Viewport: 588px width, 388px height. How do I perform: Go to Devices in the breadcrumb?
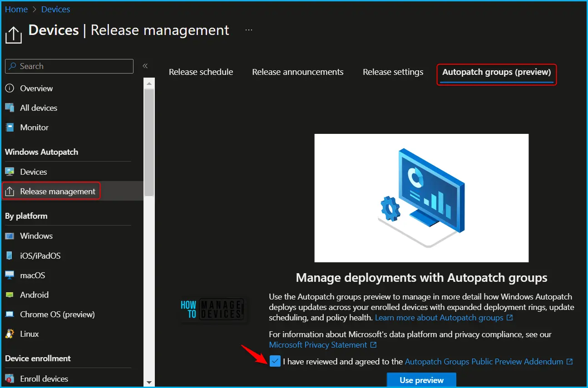[x=56, y=9]
